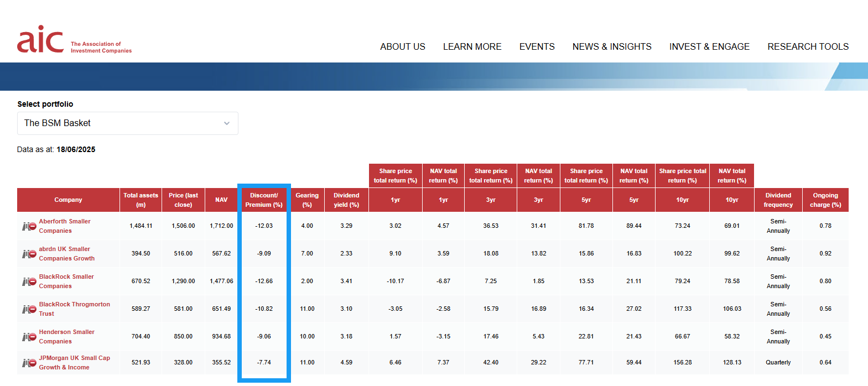Viewport: 868px width, 386px height.
Task: Click Henderson gearing value 10.00
Action: coord(307,336)
